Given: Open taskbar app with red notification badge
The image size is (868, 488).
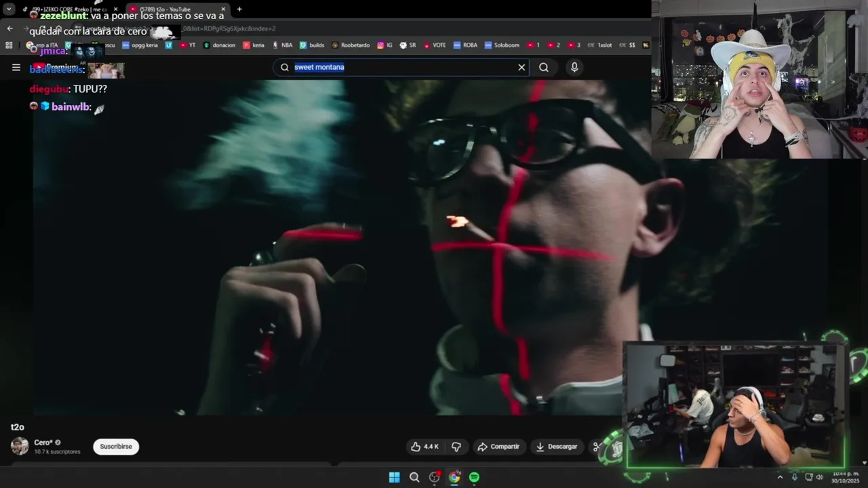Looking at the screenshot, I should (435, 477).
